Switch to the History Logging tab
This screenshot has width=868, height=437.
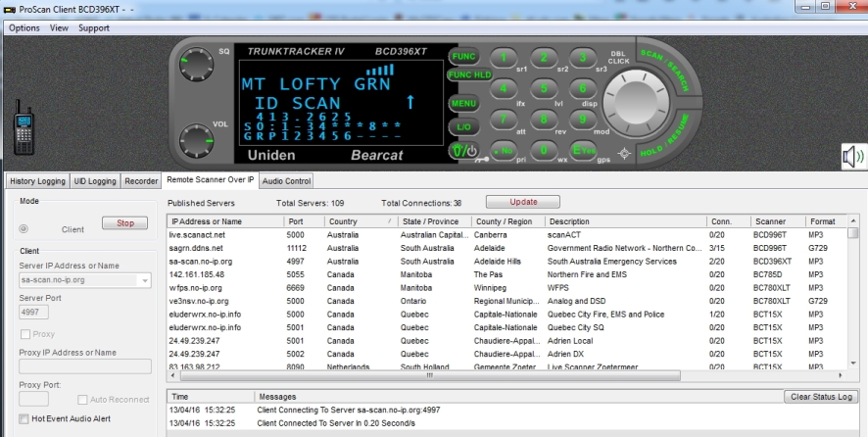click(37, 181)
